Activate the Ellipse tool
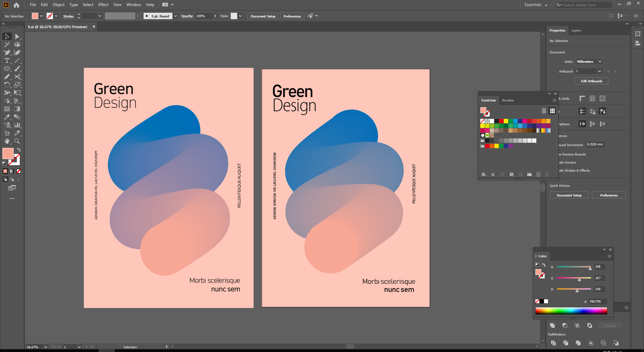Screen dimensions: 644x352 tap(7, 69)
